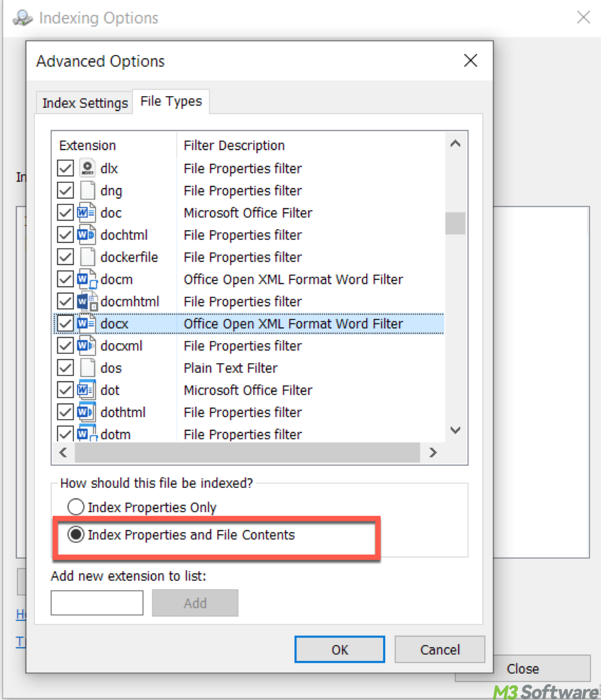The image size is (601, 700).
Task: Click the Indexing Options title bar icon
Action: [x=23, y=18]
